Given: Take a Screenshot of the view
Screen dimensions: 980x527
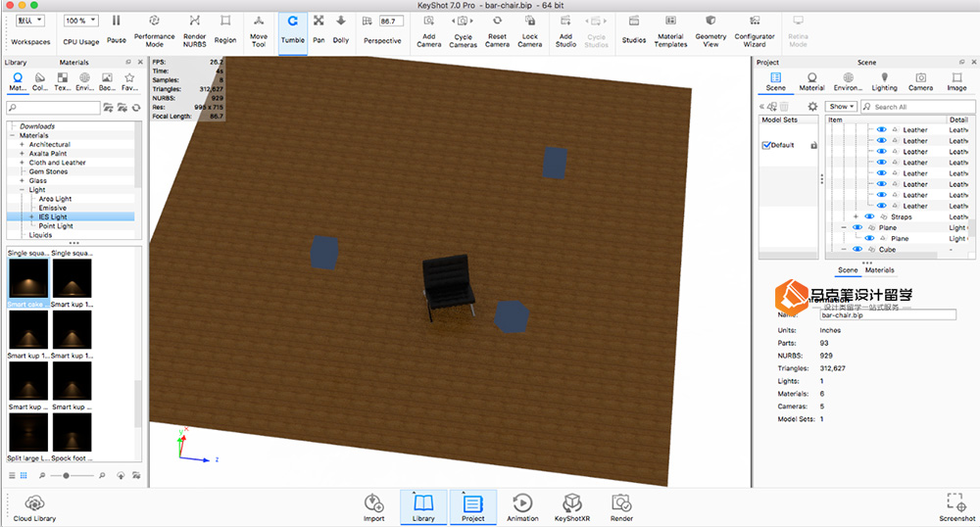Looking at the screenshot, I should point(956,507).
